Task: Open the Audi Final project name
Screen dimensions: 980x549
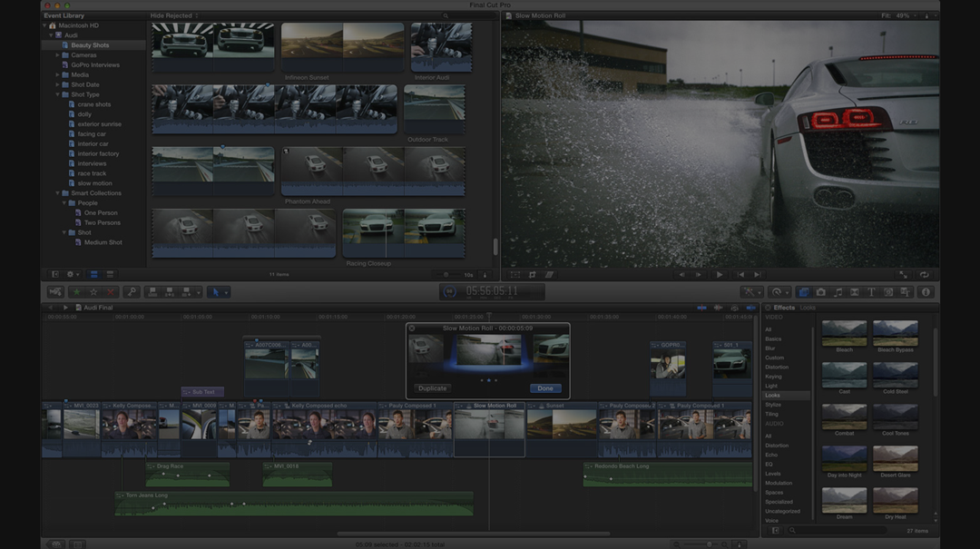Action: click(x=98, y=308)
